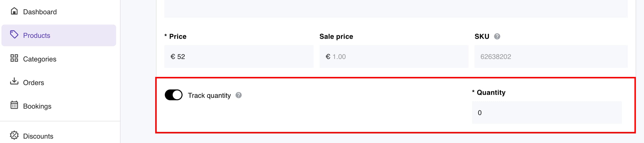Screen dimensions: 644x143
Task: Show the Track quantity help tooltip
Action: pyautogui.click(x=239, y=95)
